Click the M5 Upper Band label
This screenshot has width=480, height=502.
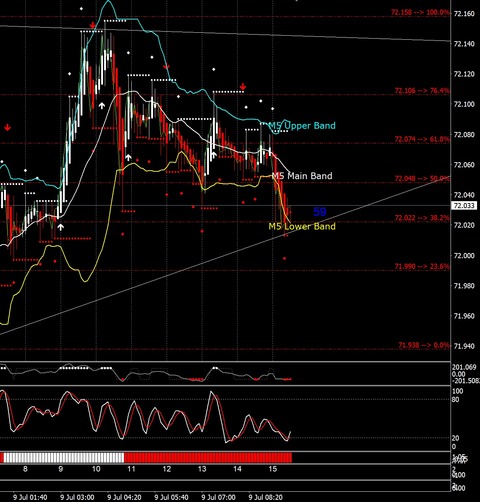302,126
